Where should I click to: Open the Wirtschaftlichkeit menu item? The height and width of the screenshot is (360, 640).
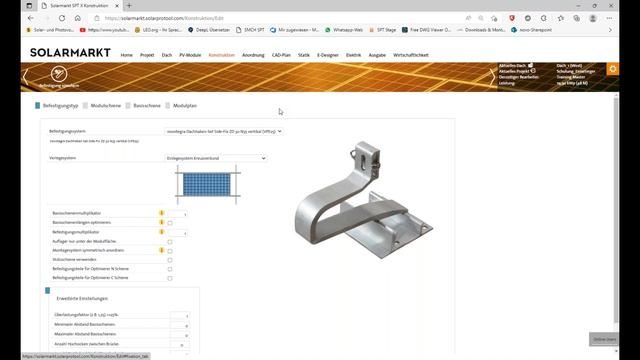tap(411, 55)
